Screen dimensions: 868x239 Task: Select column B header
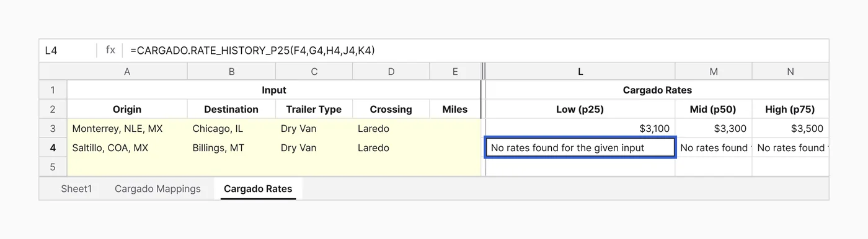coord(231,72)
